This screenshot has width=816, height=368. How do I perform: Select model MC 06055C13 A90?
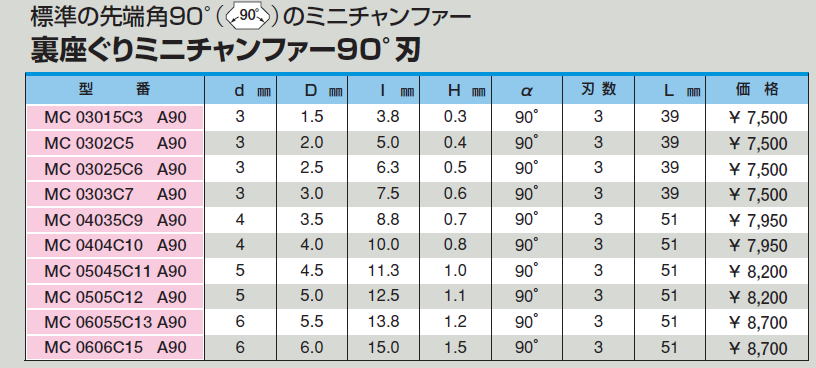coord(114,322)
